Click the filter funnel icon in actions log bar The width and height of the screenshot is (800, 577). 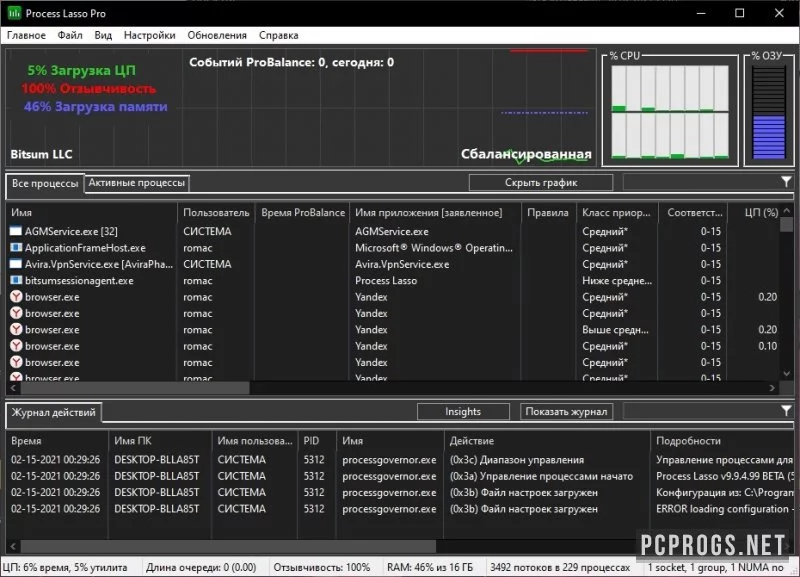click(x=786, y=411)
